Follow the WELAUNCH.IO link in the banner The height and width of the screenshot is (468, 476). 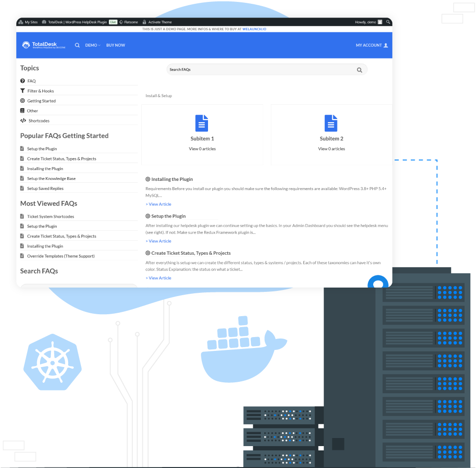tap(254, 29)
